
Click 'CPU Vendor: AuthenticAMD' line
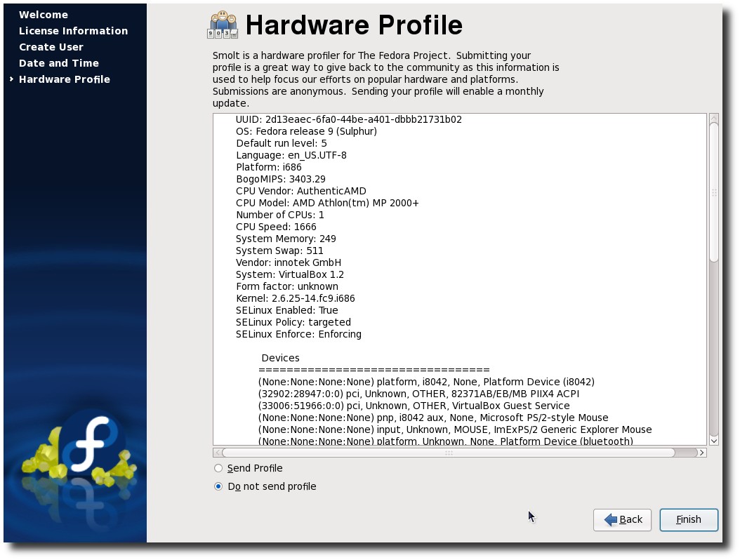301,191
